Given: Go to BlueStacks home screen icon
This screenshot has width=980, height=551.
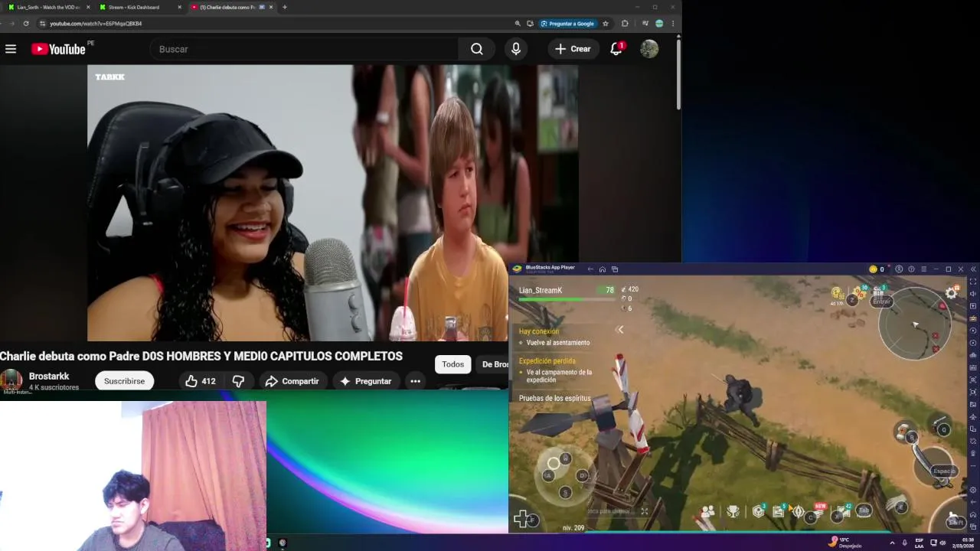Looking at the screenshot, I should coord(603,269).
